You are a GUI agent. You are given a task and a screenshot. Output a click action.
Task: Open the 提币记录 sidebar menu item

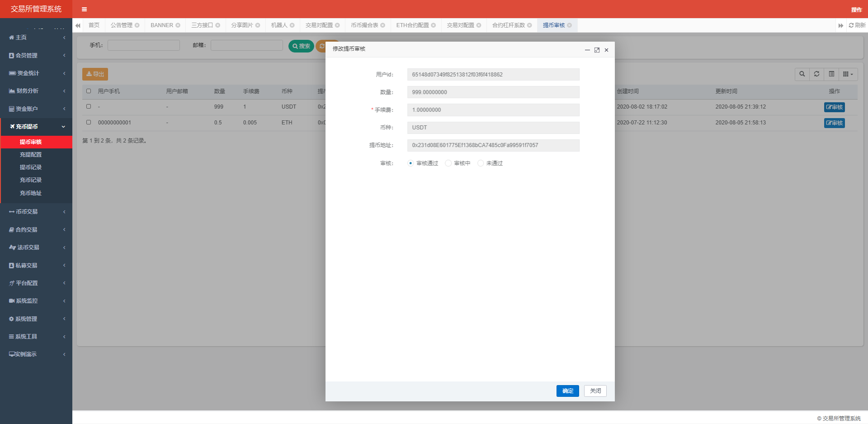(x=31, y=167)
